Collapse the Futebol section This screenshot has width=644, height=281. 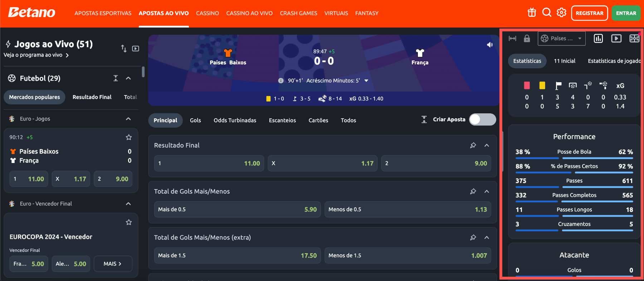(128, 78)
